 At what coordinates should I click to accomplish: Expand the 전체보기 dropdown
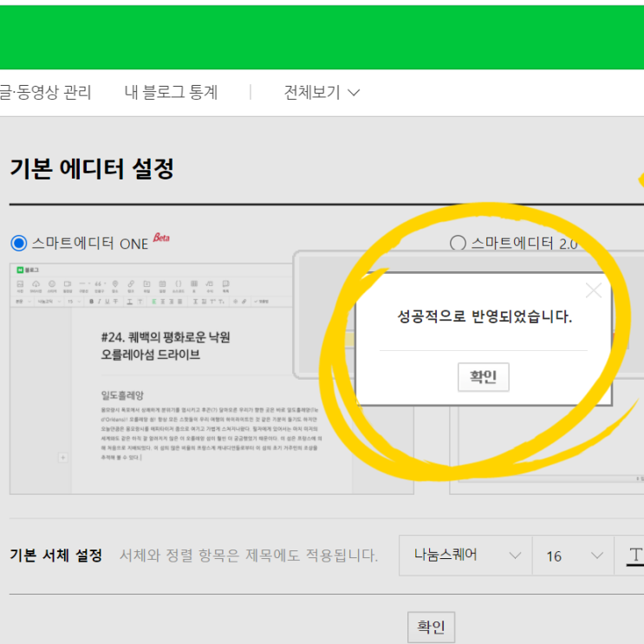322,92
